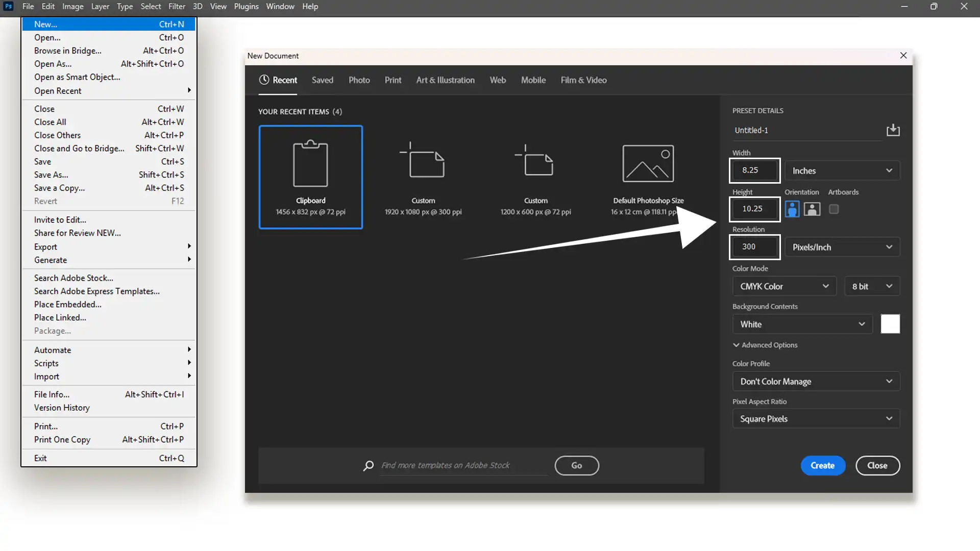Click the Recent tab clock icon
Viewport: 980px width, 551px height.
[x=264, y=80]
